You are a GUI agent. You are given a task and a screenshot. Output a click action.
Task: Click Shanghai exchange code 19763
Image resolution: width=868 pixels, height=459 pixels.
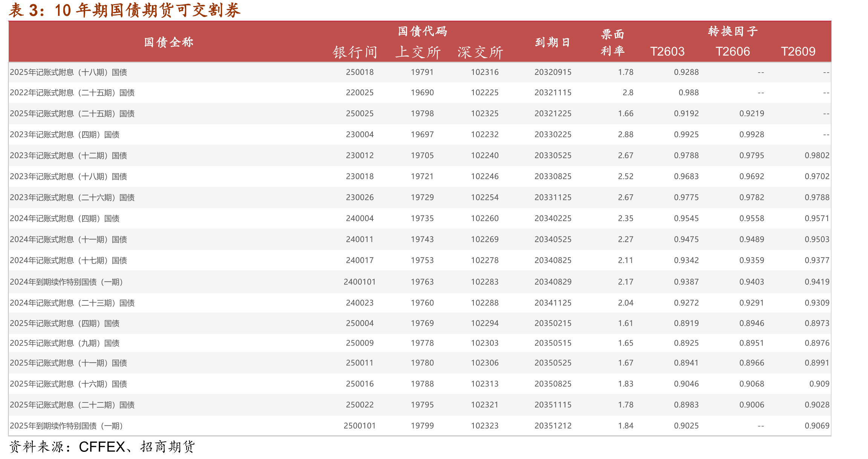tap(423, 282)
